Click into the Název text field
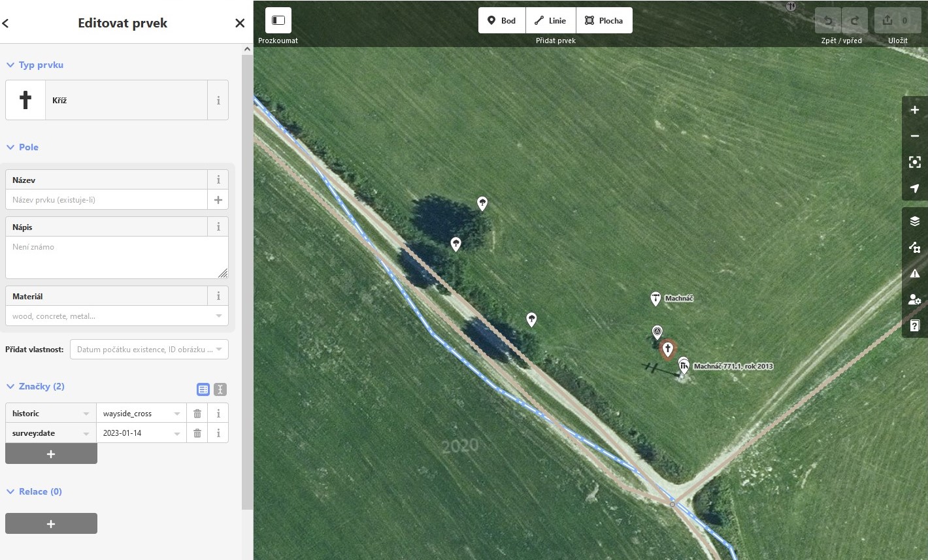The image size is (928, 560). (107, 200)
